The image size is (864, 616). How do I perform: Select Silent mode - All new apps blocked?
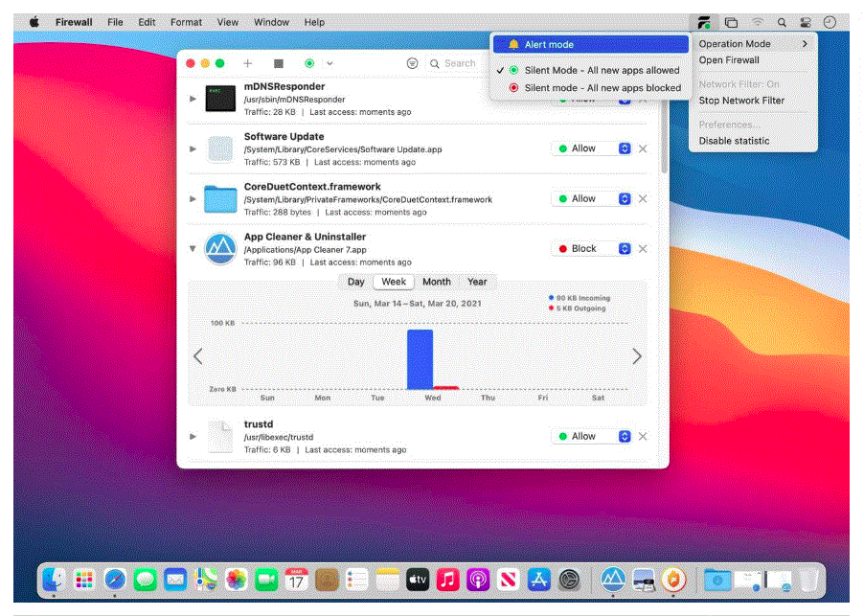(590, 88)
